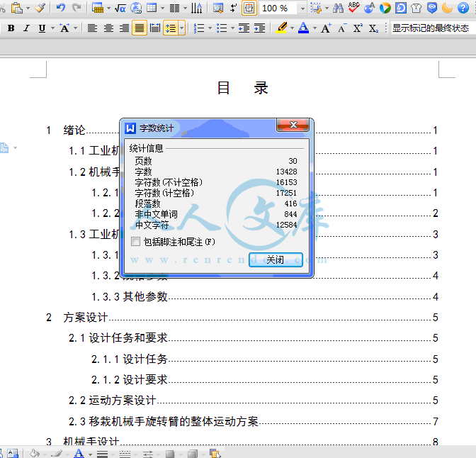The image size is (476, 458).
Task: Open the 显示标记的最终状态 dropdown
Action: (433, 28)
